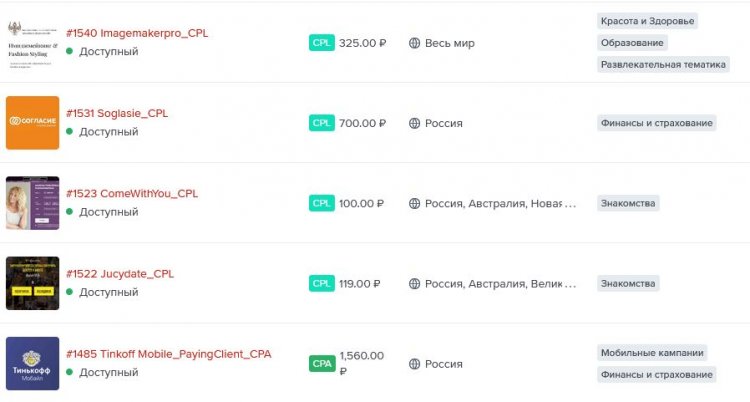
Task: Open #1522 Jucydate_CPL offer link
Action: (x=120, y=273)
